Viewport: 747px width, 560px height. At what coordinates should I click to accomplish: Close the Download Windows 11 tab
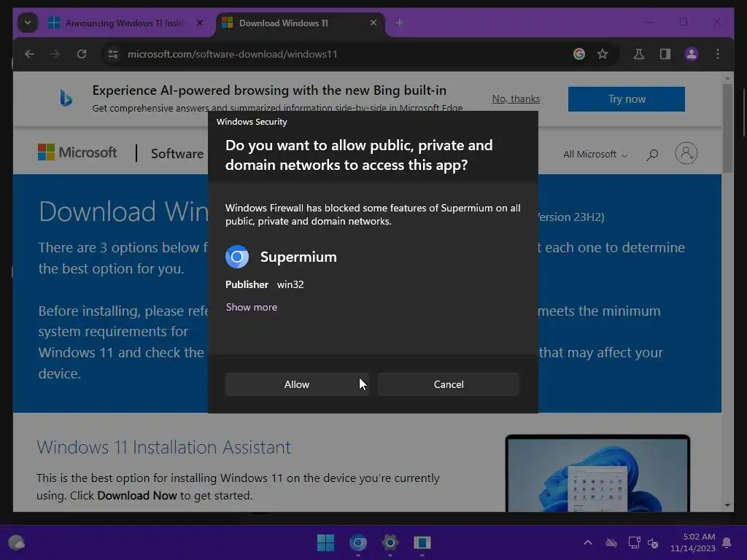click(373, 23)
